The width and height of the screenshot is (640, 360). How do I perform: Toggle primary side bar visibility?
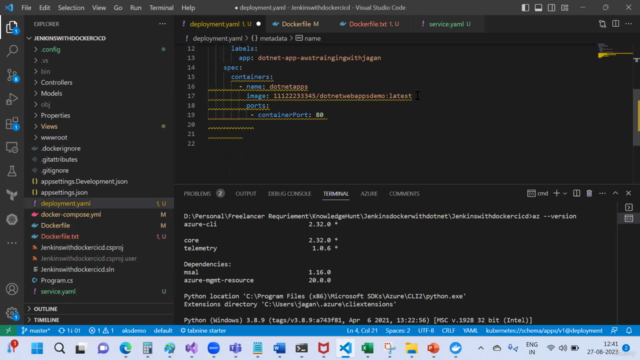point(525,8)
